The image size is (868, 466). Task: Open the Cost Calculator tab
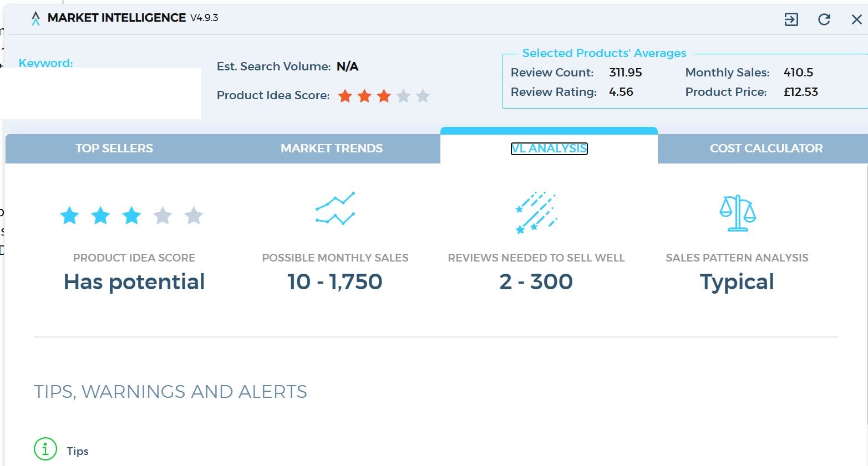pyautogui.click(x=766, y=148)
